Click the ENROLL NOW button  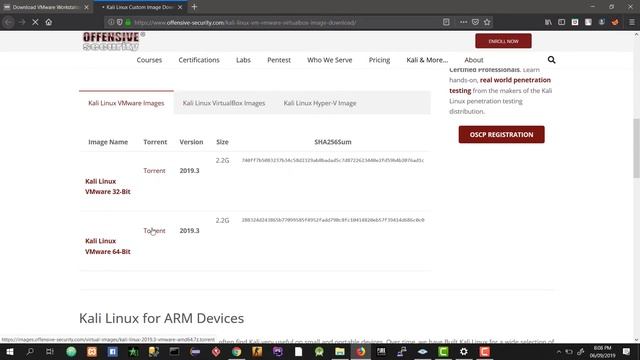(503, 41)
